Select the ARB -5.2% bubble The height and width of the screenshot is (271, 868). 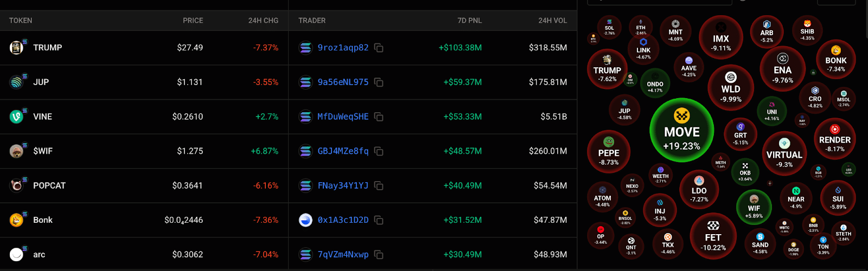click(x=767, y=31)
